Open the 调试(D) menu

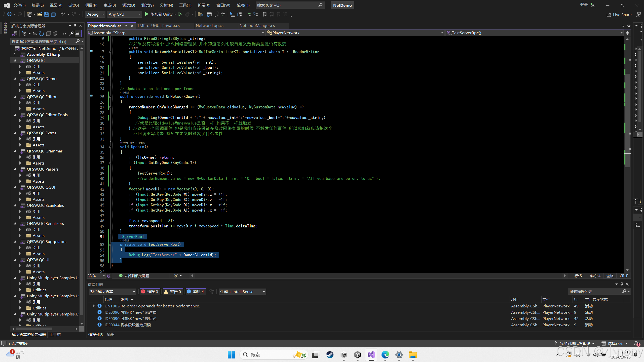pos(129,5)
